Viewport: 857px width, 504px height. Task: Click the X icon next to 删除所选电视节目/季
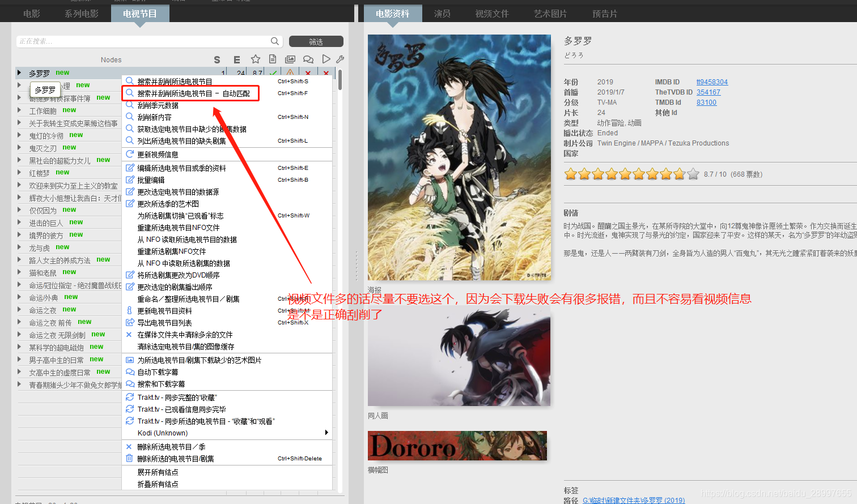pyautogui.click(x=129, y=447)
